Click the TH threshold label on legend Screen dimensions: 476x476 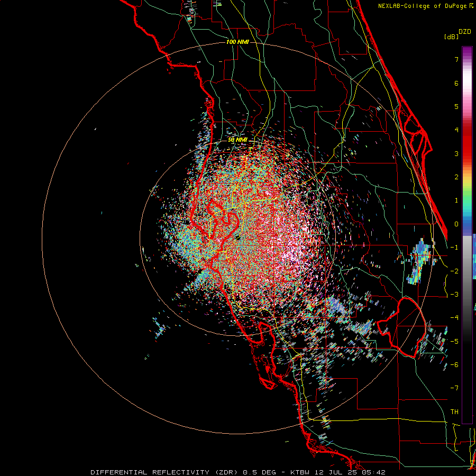coord(454,412)
